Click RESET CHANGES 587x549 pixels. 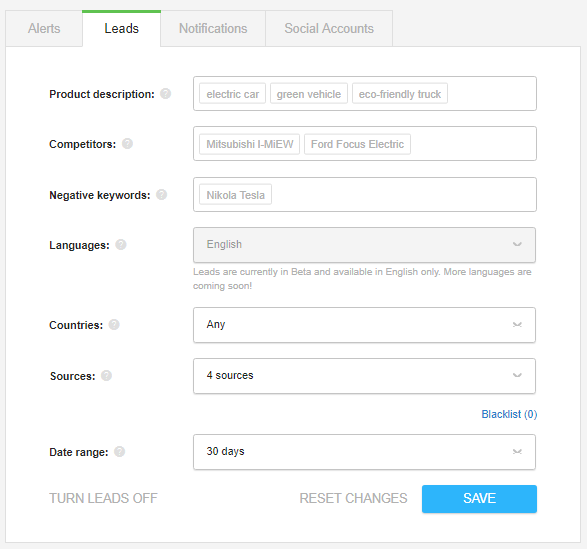pyautogui.click(x=353, y=498)
